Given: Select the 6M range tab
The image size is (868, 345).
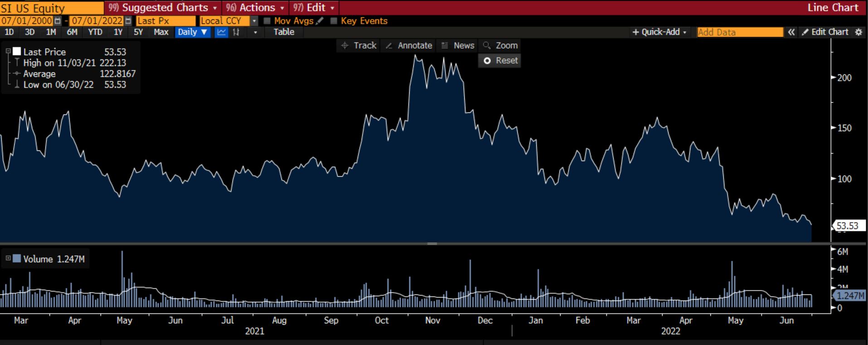Looking at the screenshot, I should (72, 32).
